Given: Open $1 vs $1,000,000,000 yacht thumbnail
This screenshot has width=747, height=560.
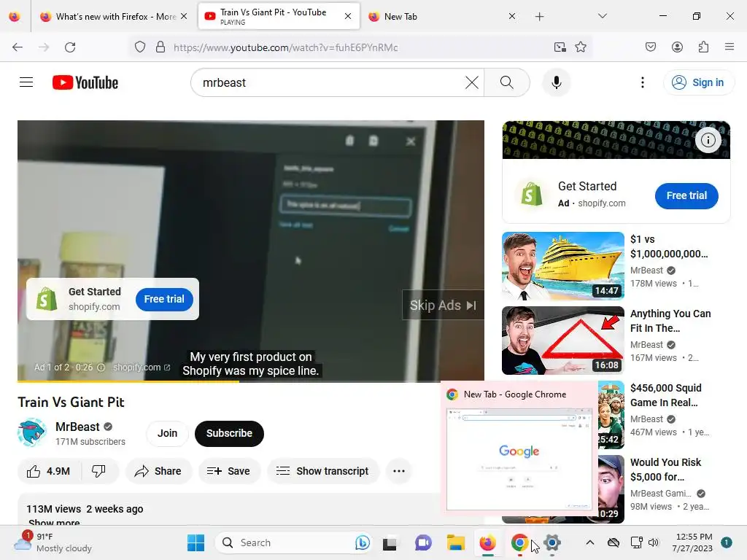Looking at the screenshot, I should tap(563, 265).
